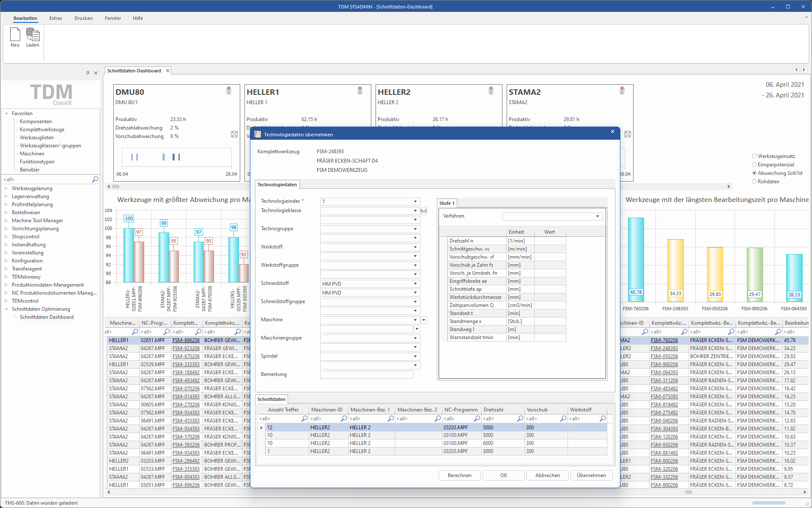Click the traffic light icon on STAMA2 card
Screen dimensions: 812x508
pyautogui.click(x=622, y=91)
